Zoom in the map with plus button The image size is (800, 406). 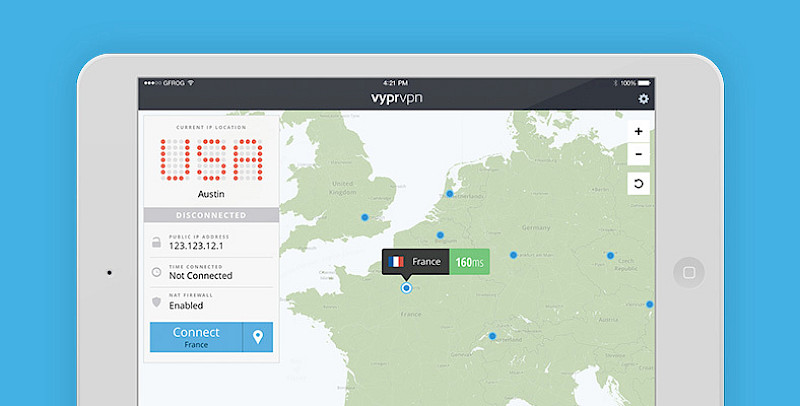point(638,131)
